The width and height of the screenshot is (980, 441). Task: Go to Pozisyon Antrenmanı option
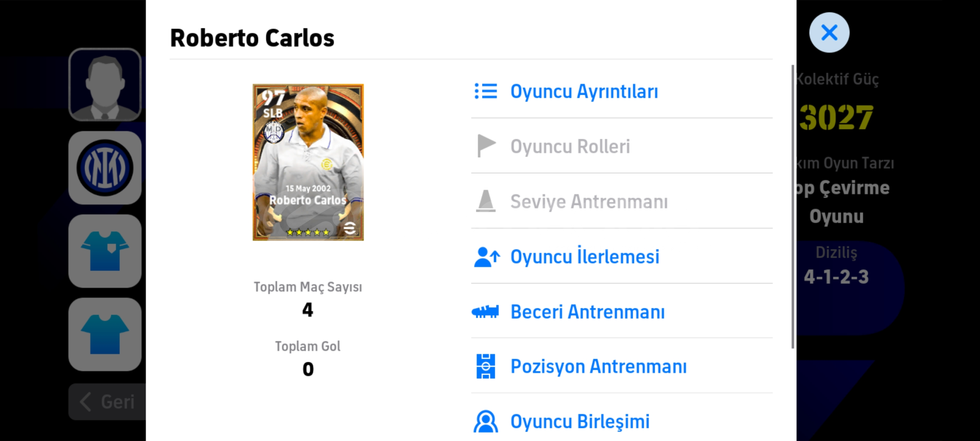click(x=622, y=366)
